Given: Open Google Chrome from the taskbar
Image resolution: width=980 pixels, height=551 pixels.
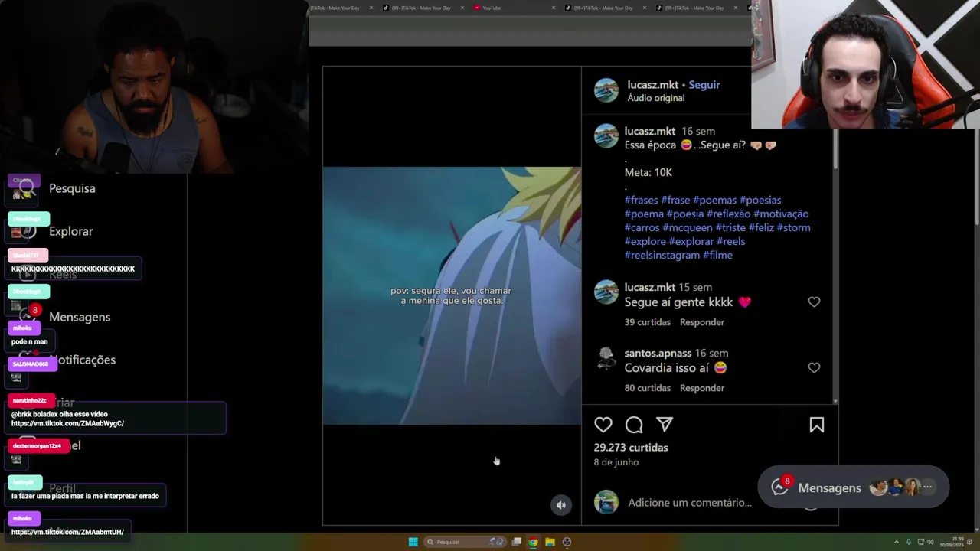Looking at the screenshot, I should tap(533, 542).
